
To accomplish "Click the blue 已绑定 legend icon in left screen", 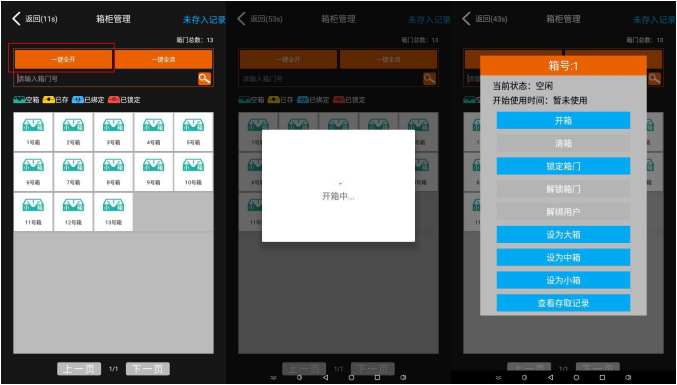I will (78, 100).
